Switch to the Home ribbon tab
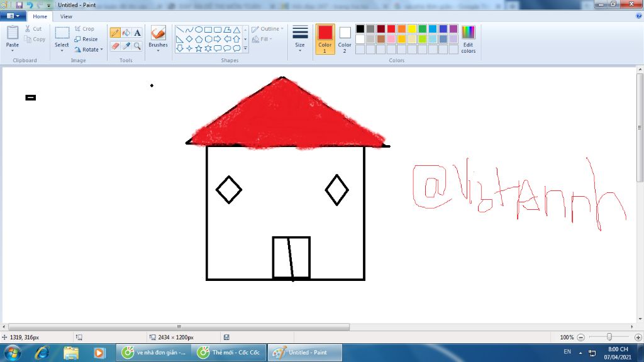The image size is (644, 362). tap(40, 16)
